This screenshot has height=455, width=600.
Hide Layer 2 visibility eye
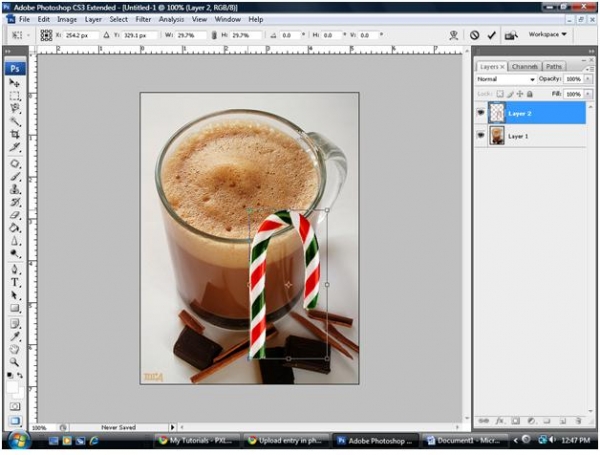tap(481, 113)
